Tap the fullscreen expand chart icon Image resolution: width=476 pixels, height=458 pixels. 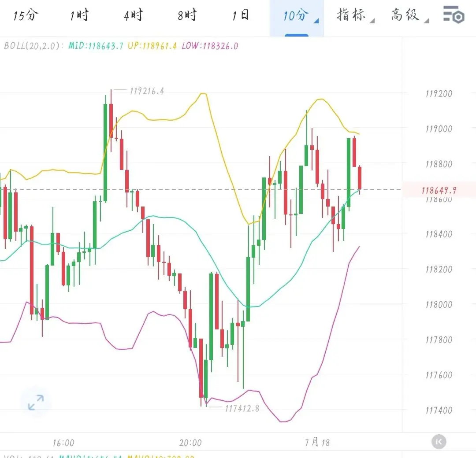coord(36,402)
